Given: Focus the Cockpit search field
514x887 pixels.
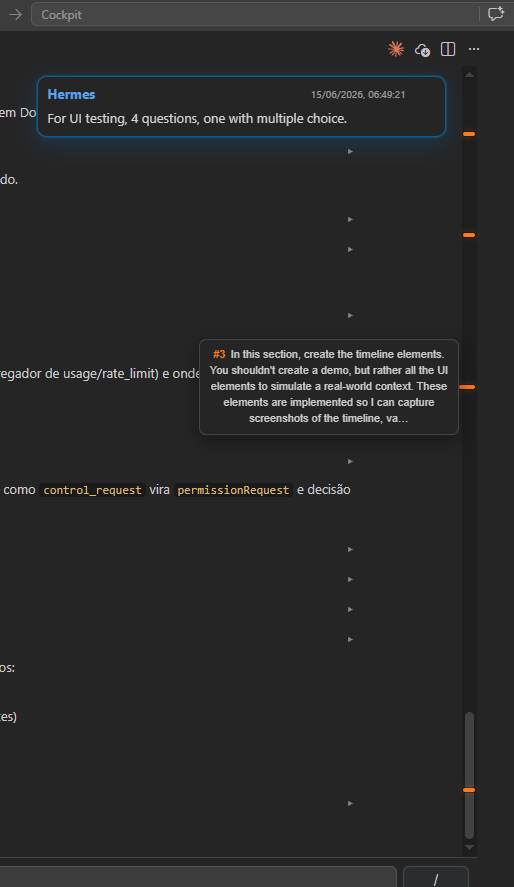Looking at the screenshot, I should pyautogui.click(x=256, y=15).
